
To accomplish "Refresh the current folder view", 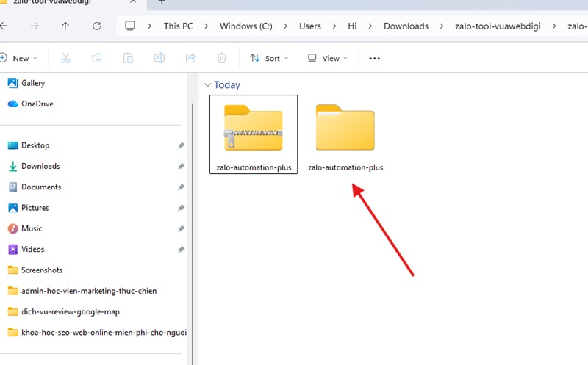I will pos(97,26).
